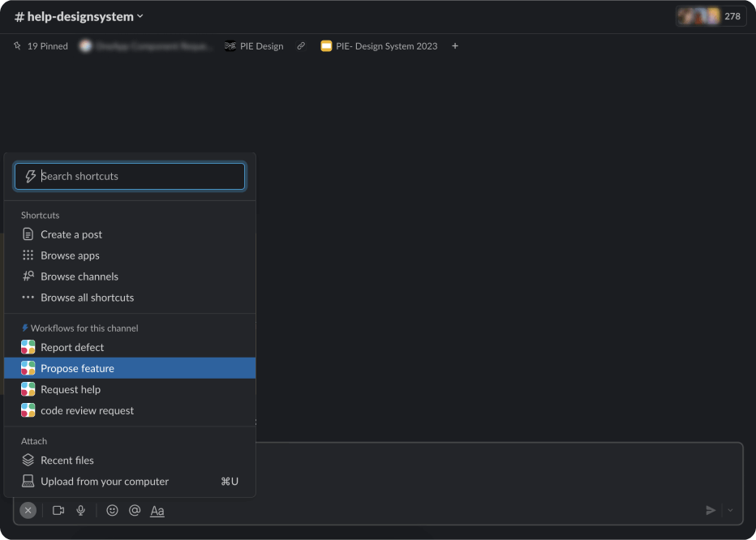
Task: Click the @ mention icon
Action: 135,510
